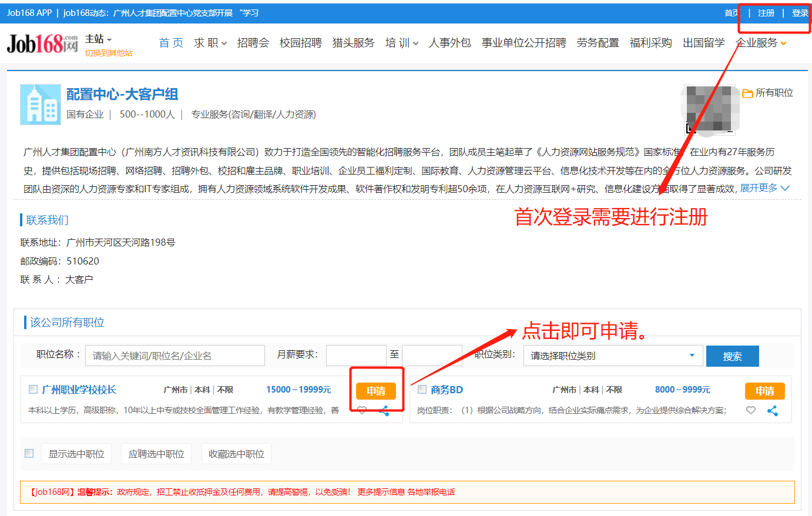Share the 广州职业学校校长 job via share icon

(384, 411)
